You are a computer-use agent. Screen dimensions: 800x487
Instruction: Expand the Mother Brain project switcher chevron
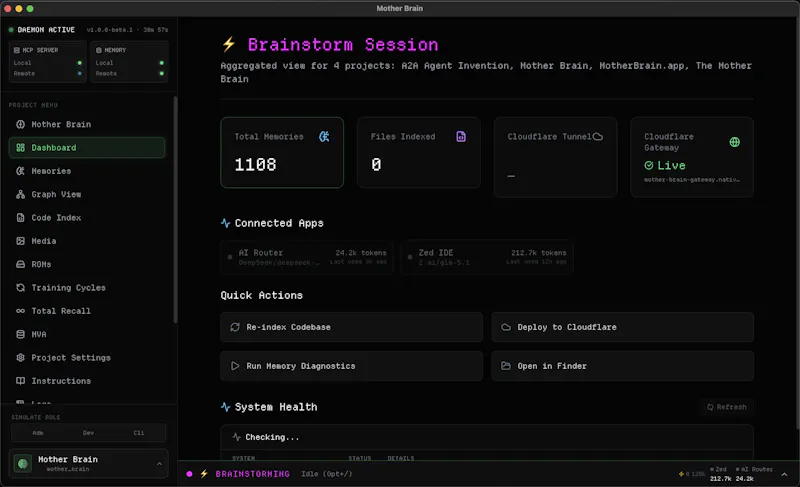point(159,464)
